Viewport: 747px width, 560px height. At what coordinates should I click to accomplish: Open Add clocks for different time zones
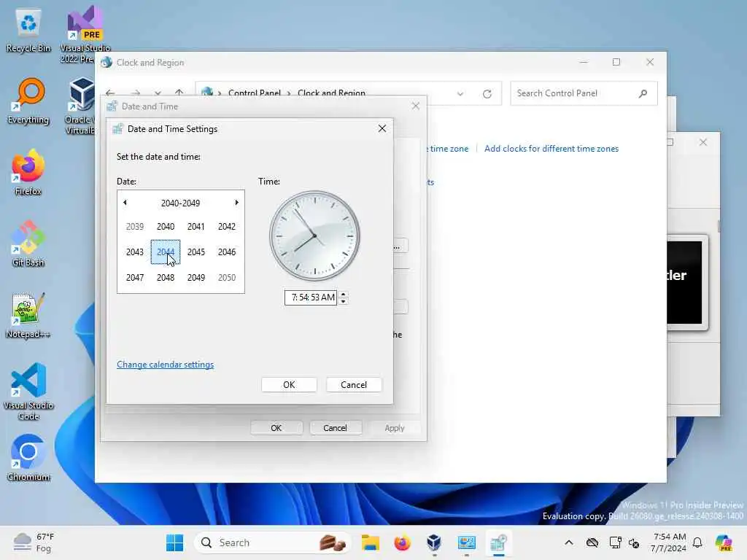(551, 149)
